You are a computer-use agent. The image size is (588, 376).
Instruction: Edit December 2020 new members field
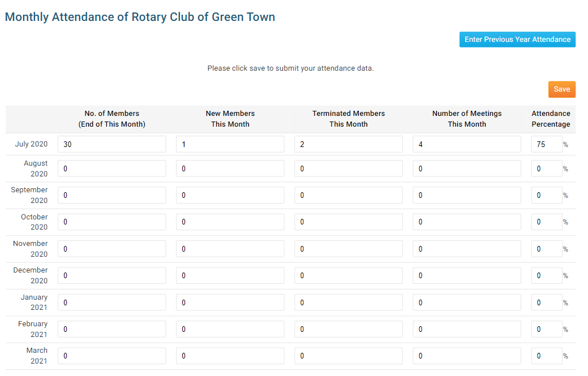pos(230,275)
